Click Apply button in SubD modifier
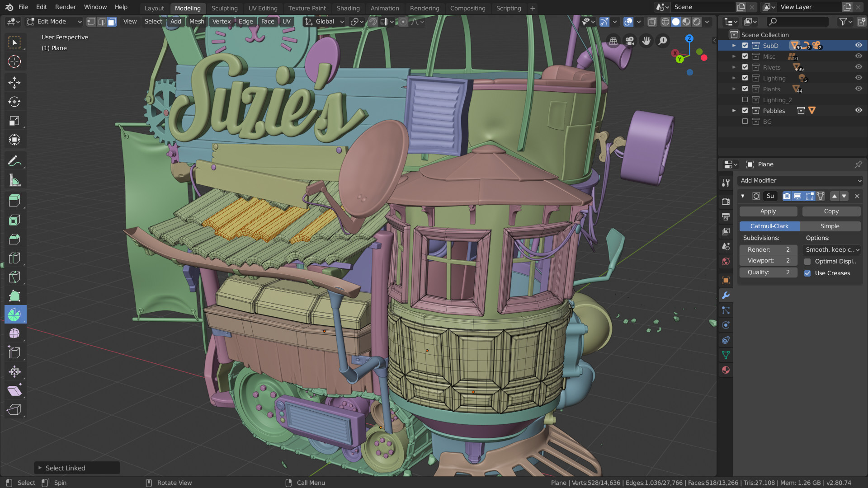The height and width of the screenshot is (488, 868). (768, 211)
